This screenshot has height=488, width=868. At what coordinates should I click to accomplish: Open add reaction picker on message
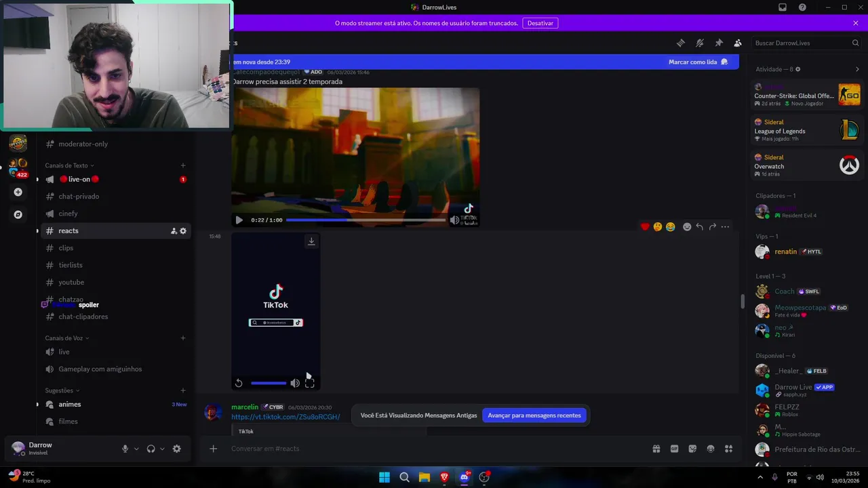(687, 227)
